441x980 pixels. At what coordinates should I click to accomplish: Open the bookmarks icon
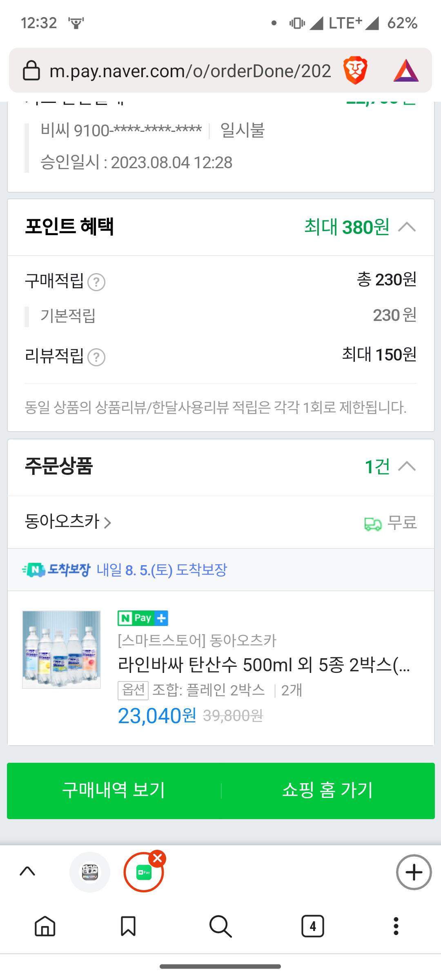pos(128,925)
